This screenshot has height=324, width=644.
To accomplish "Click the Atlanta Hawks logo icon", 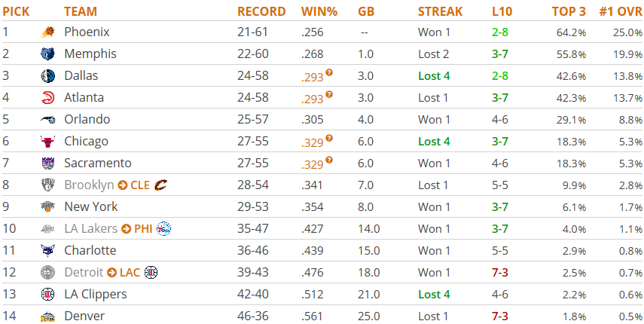I will pos(47,97).
